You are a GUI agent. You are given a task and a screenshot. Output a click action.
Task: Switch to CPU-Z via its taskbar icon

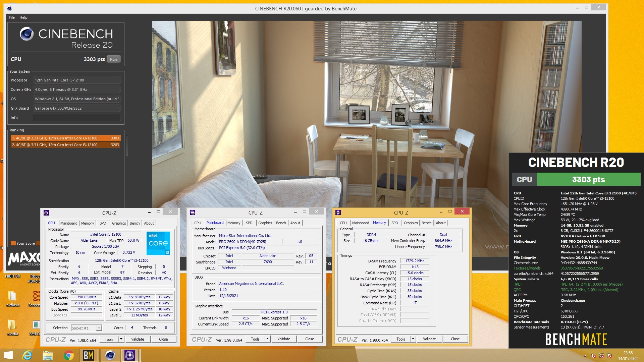pyautogui.click(x=129, y=355)
